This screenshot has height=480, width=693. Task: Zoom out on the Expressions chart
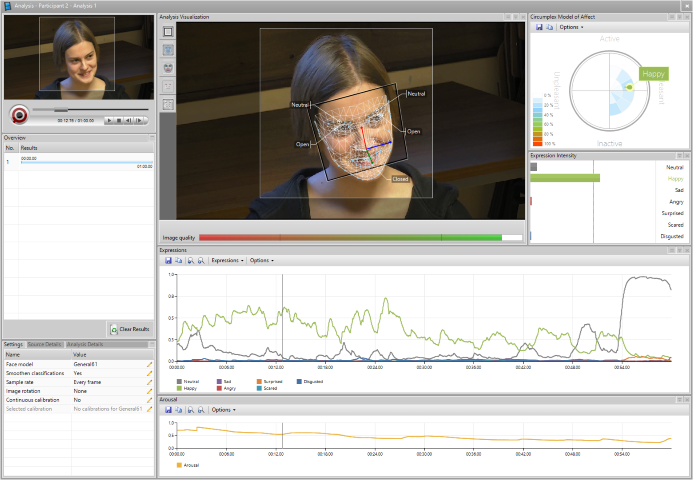click(201, 261)
